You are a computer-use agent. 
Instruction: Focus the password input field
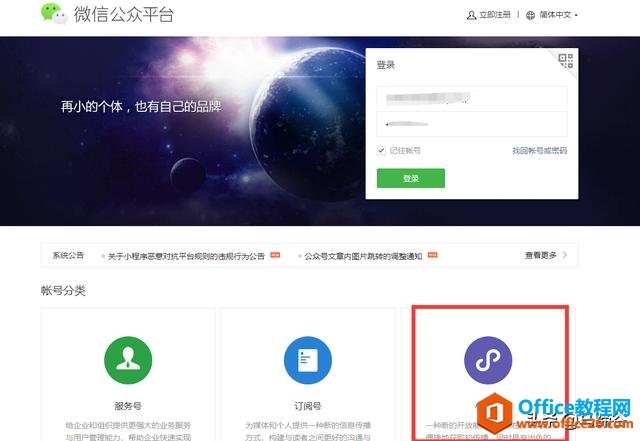[472, 124]
